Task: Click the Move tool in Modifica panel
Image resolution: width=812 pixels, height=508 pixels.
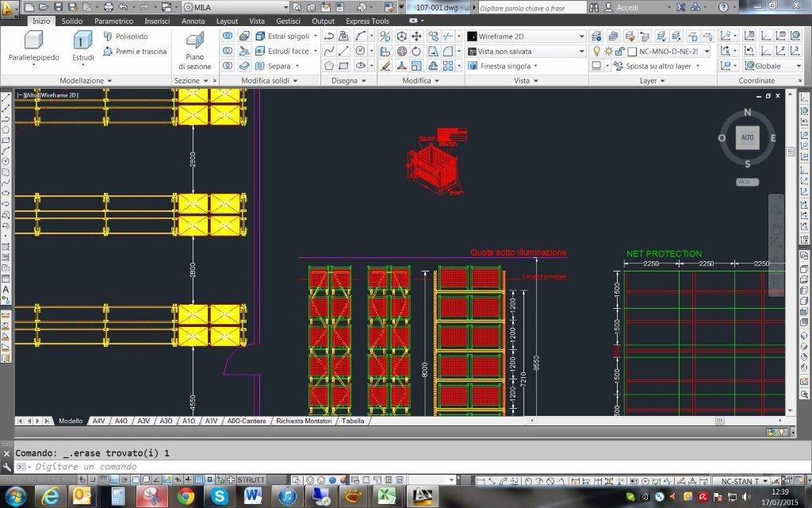Action: tap(416, 36)
